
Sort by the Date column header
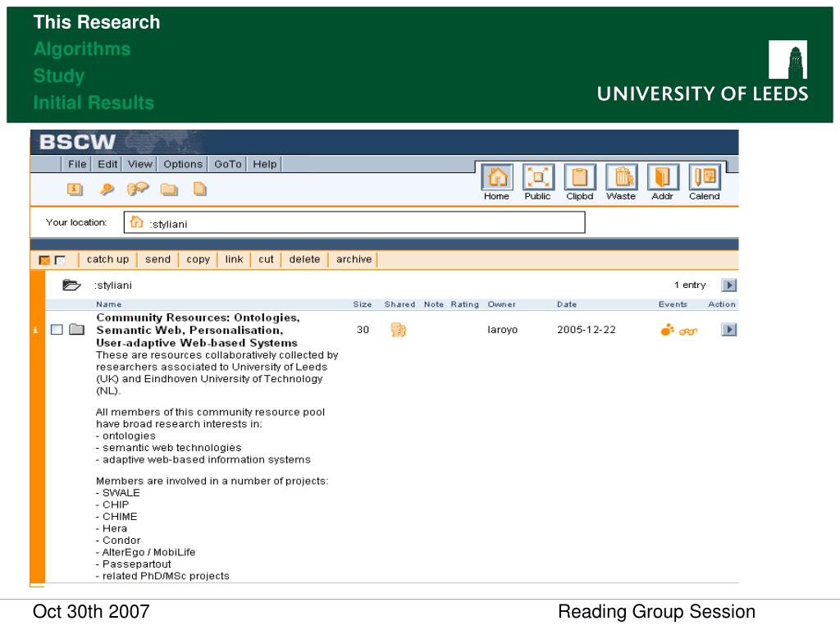coord(567,304)
